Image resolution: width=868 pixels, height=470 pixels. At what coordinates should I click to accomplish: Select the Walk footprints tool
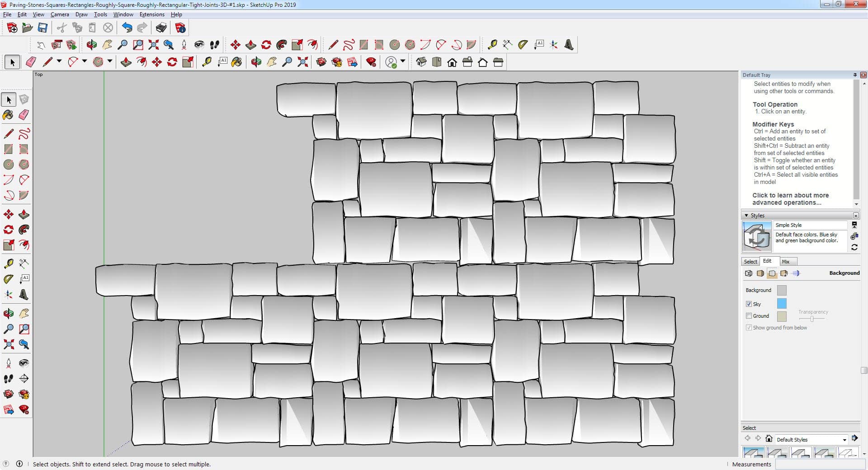pyautogui.click(x=8, y=379)
